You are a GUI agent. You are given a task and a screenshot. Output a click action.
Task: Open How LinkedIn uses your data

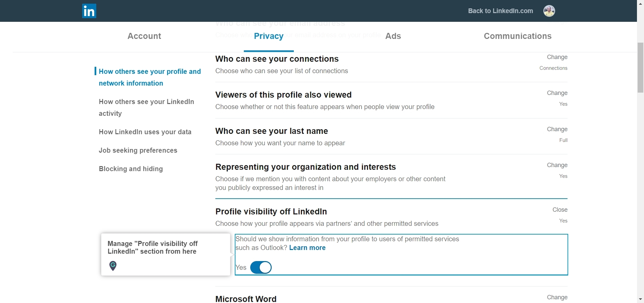(x=145, y=132)
